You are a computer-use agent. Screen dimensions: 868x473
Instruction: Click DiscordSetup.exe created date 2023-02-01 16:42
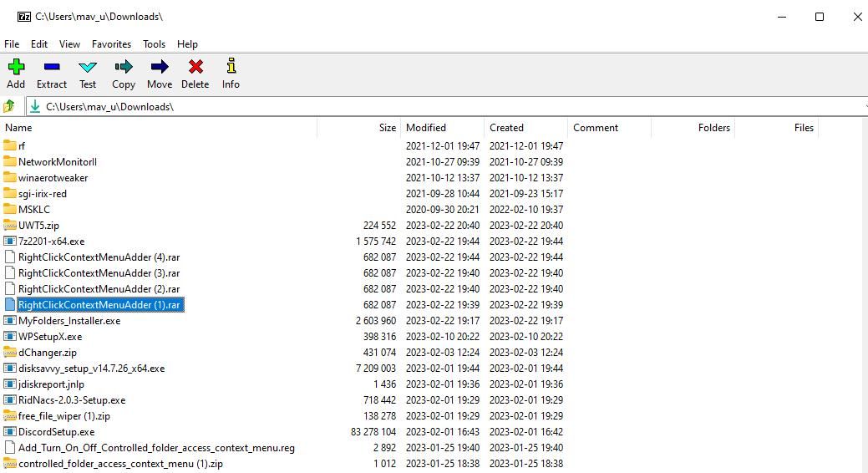[x=525, y=431]
